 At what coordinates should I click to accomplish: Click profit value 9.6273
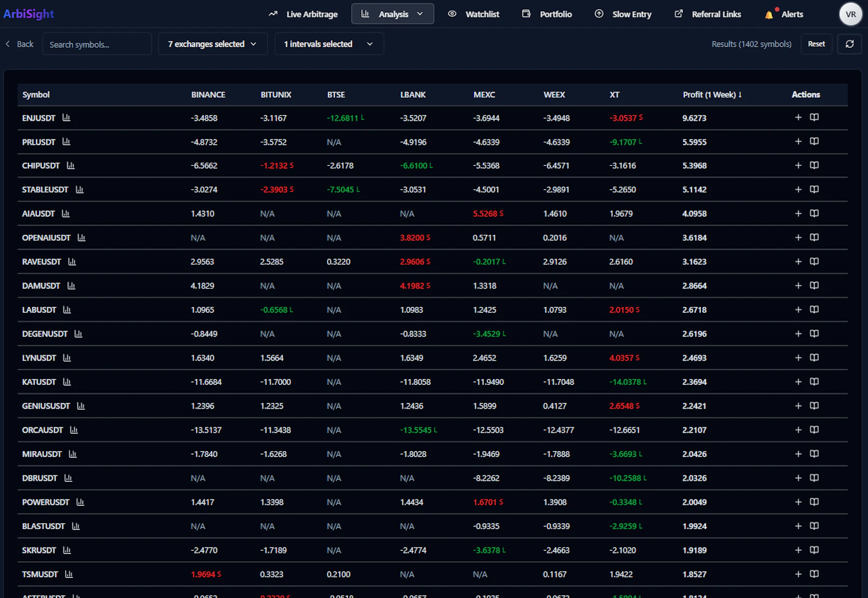click(694, 118)
